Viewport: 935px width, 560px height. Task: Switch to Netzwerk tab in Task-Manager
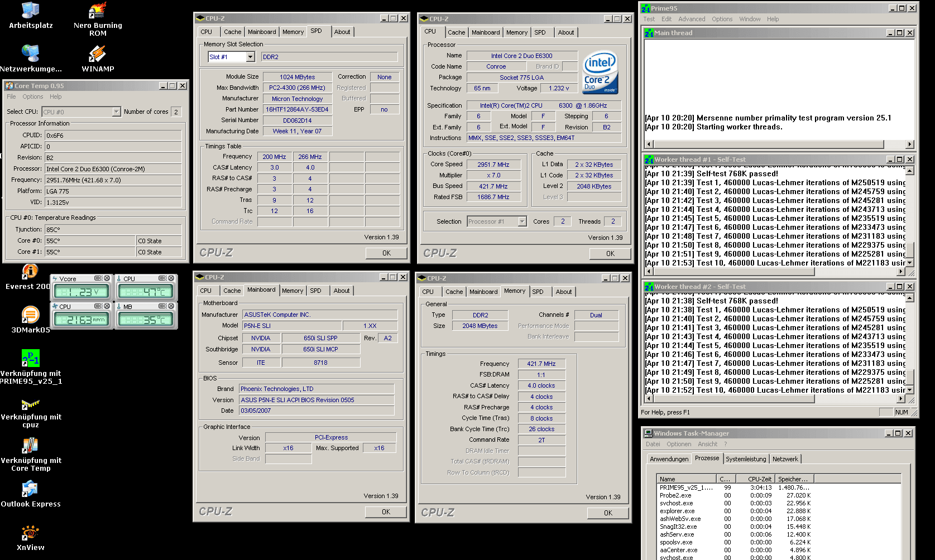pyautogui.click(x=785, y=459)
